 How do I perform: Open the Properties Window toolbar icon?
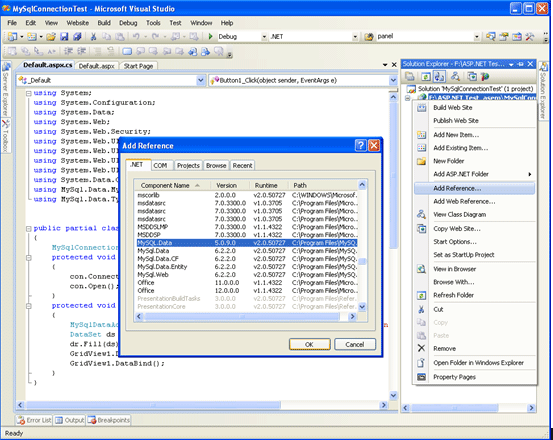(x=504, y=36)
